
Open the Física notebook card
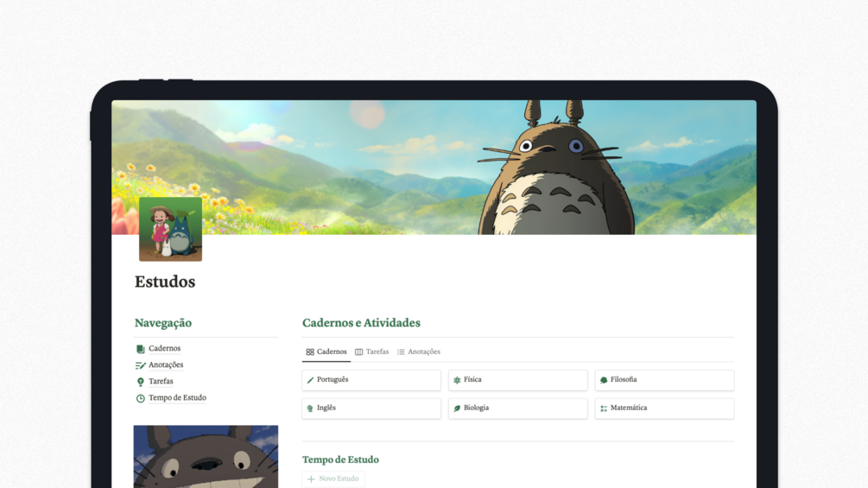(518, 380)
